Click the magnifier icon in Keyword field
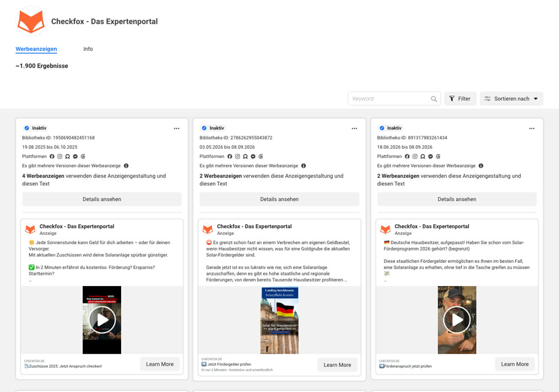The width and height of the screenshot is (559, 392). 433,99
